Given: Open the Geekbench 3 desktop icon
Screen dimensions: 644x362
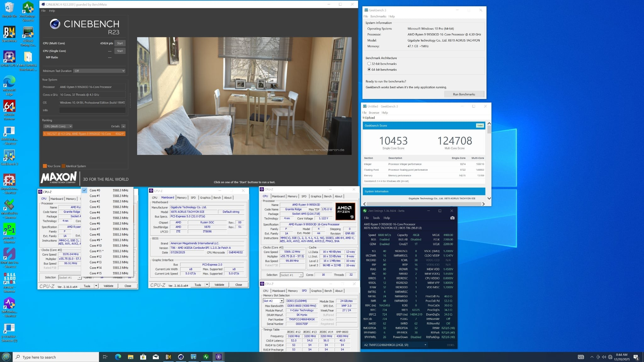Looking at the screenshot, I should point(9,157).
